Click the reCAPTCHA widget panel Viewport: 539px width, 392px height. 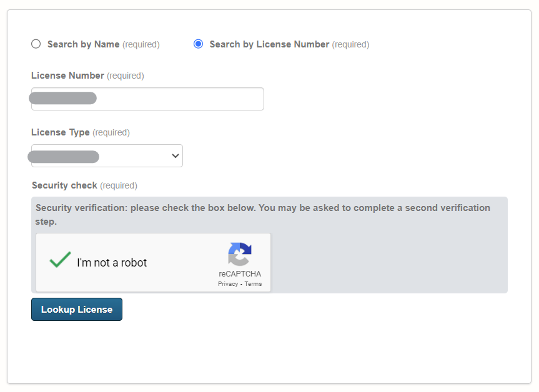[154, 262]
